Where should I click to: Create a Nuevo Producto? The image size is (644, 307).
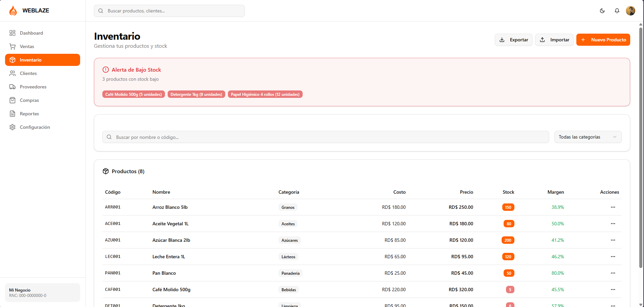tap(603, 40)
